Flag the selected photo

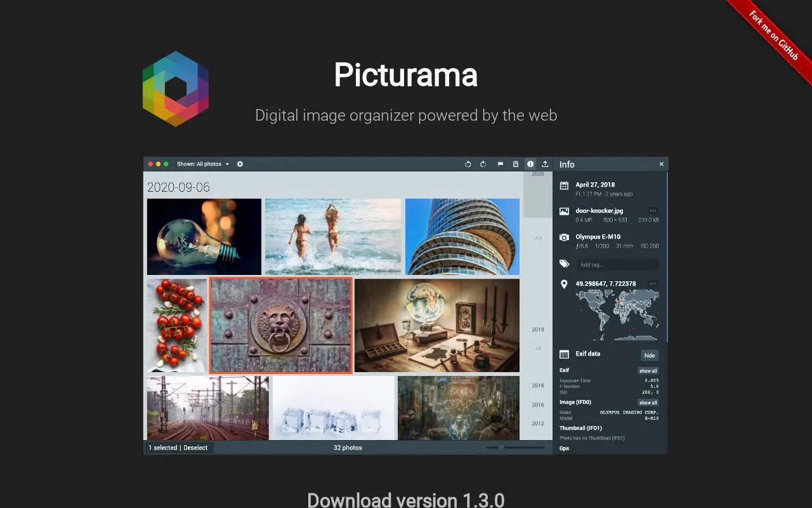click(501, 164)
